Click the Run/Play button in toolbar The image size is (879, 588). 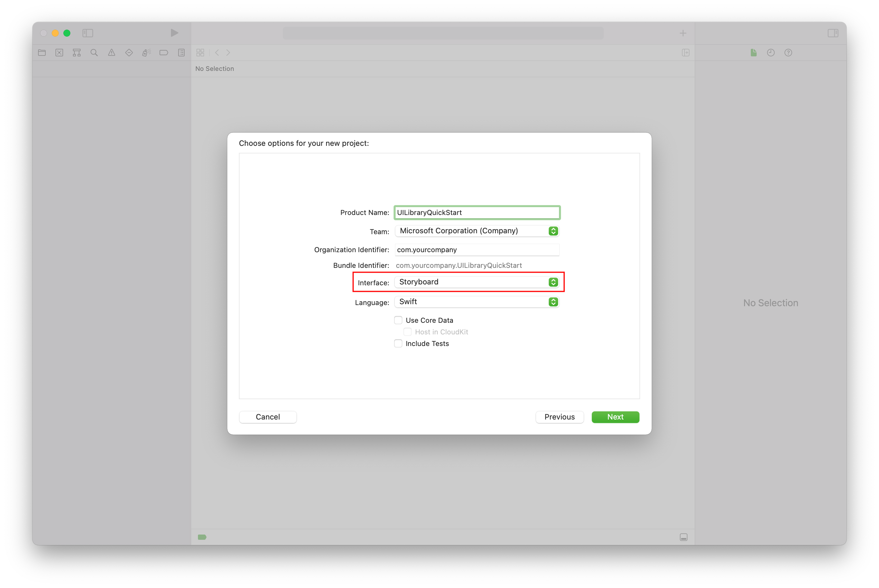[173, 33]
